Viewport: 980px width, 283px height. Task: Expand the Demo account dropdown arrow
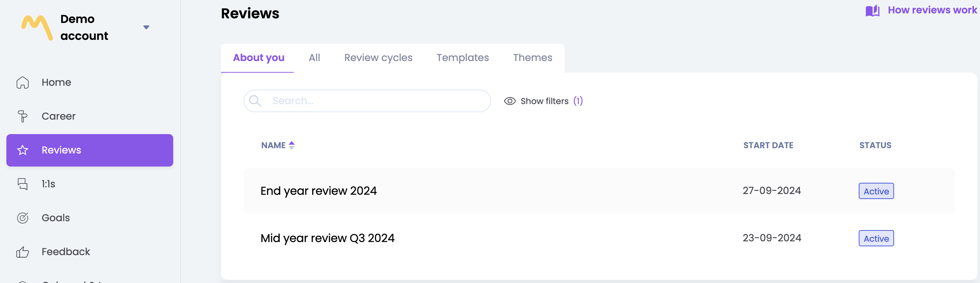146,28
